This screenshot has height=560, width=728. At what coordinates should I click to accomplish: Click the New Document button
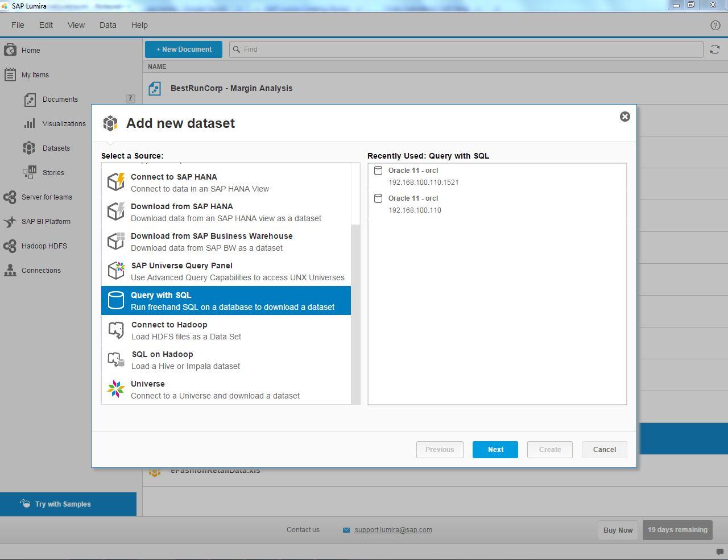184,49
